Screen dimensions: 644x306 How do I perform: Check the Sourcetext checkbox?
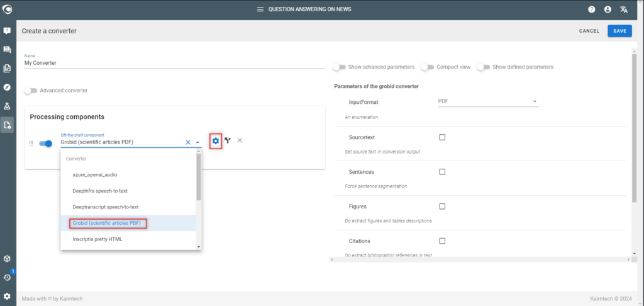pos(442,137)
